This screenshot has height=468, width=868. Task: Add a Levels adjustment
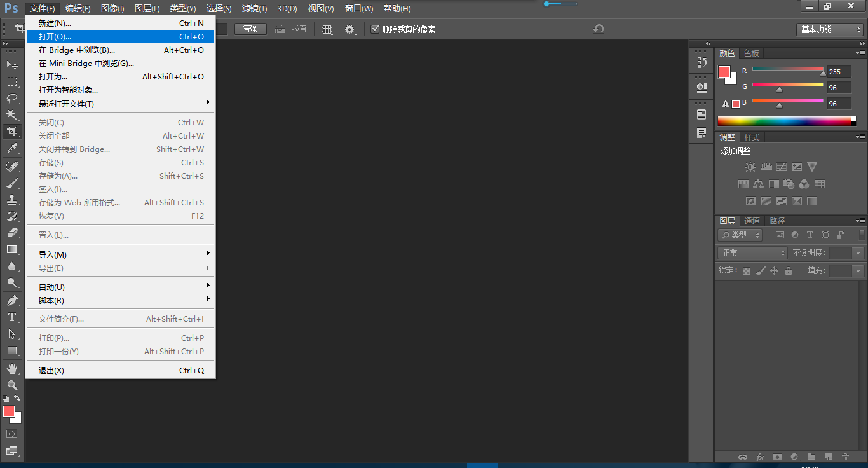(x=766, y=167)
